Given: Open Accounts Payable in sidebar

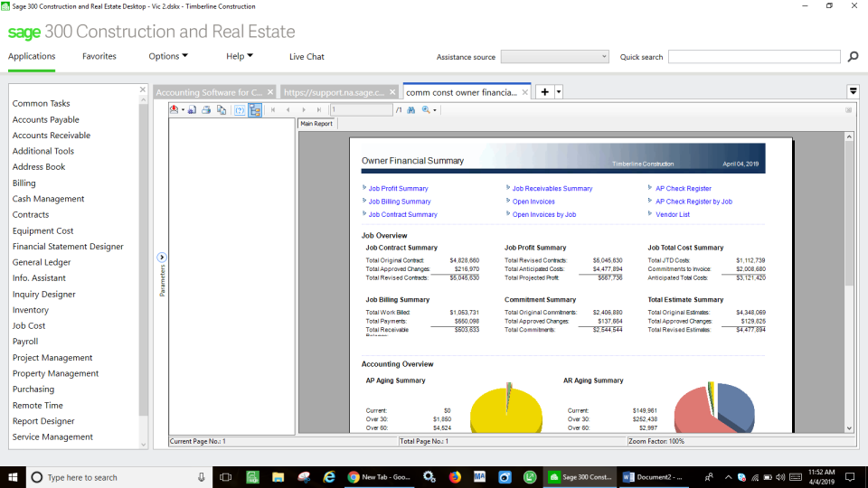Looking at the screenshot, I should pyautogui.click(x=46, y=119).
